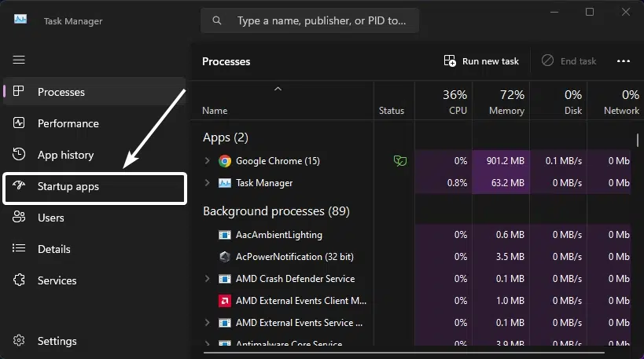Viewport: 644px width, 359px height.
Task: Open the three-dot more options menu
Action: [x=623, y=61]
